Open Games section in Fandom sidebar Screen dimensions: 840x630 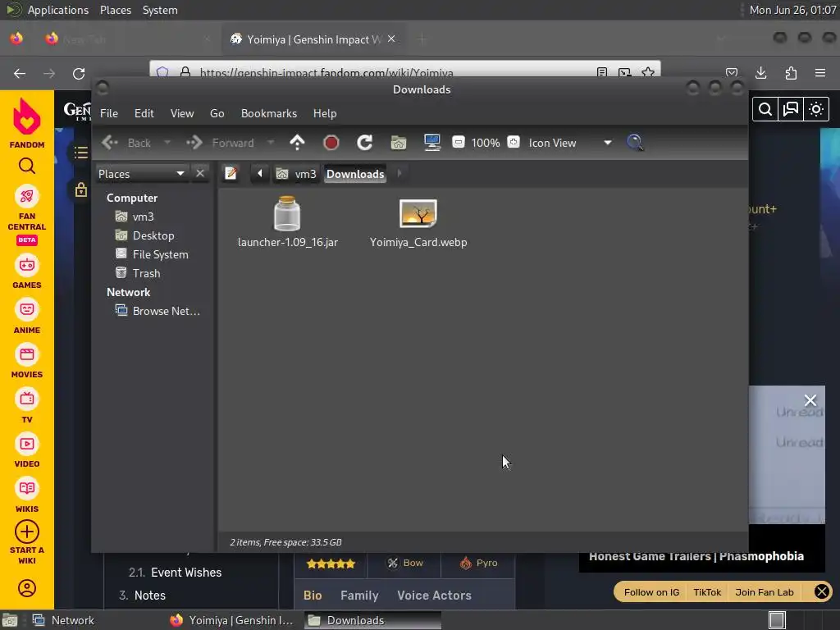27,272
